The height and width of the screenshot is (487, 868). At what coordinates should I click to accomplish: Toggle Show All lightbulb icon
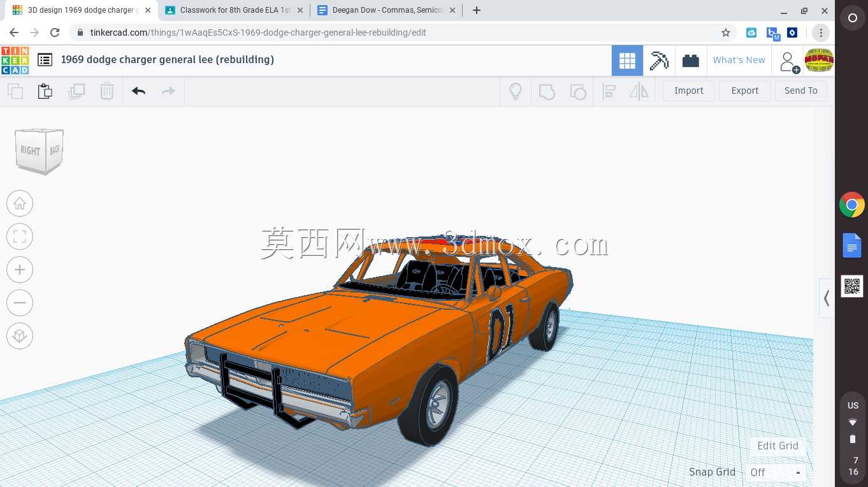516,91
